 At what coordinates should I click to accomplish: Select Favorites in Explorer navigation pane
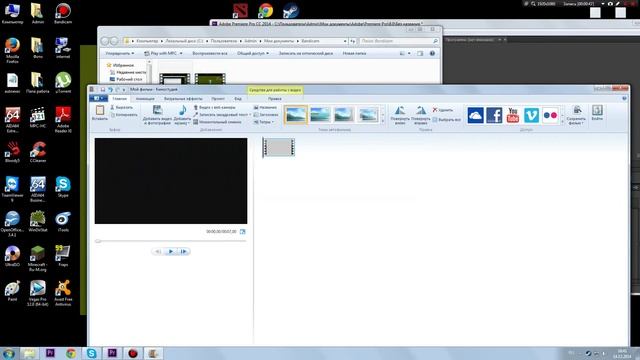120,65
